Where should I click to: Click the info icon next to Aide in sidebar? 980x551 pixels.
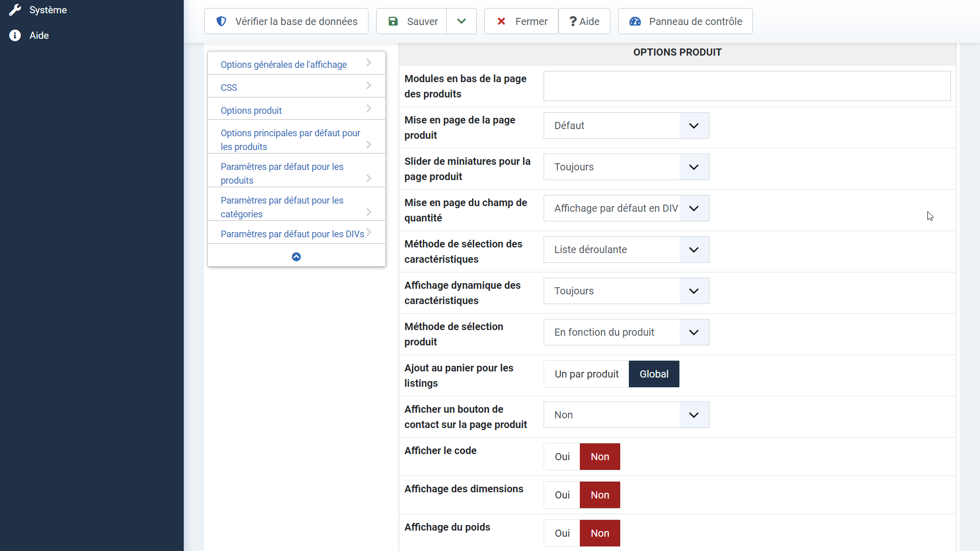[x=15, y=35]
